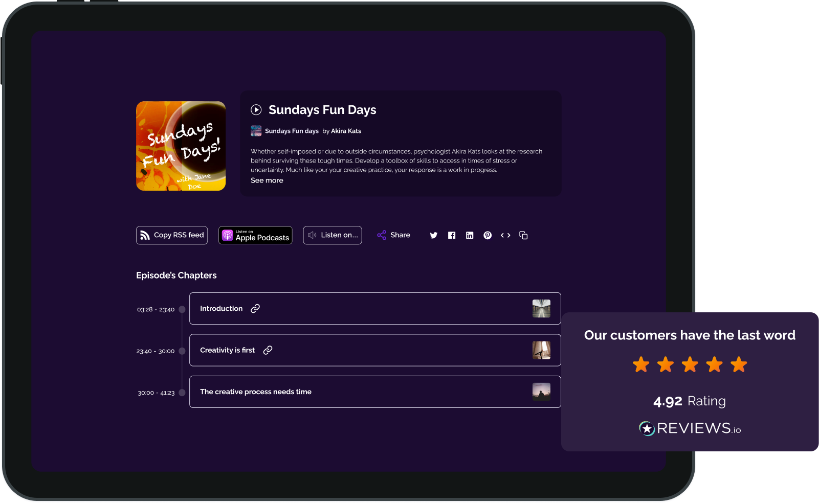Viewport: 819px width, 504px height.
Task: Click the Copy RSS feed button
Action: [172, 235]
